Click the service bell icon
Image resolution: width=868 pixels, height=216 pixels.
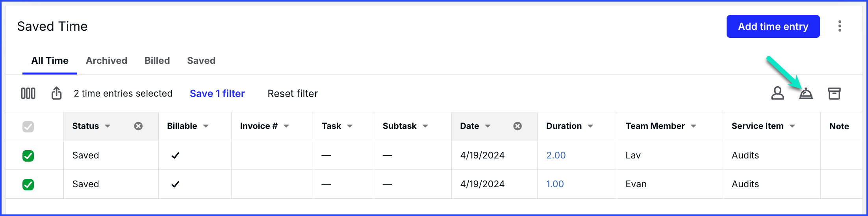pyautogui.click(x=806, y=94)
